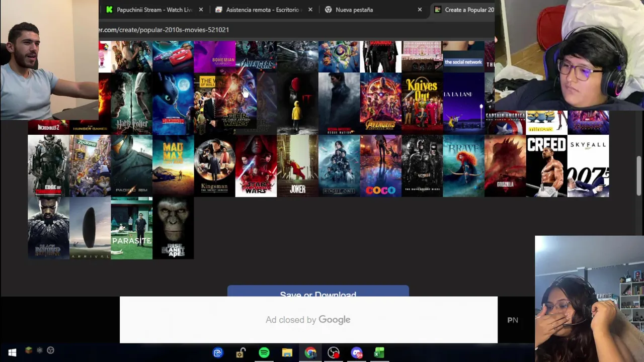Image resolution: width=644 pixels, height=362 pixels.
Task: Click the Kick favicon on Papuchinii Stream tab
Action: [x=109, y=10]
